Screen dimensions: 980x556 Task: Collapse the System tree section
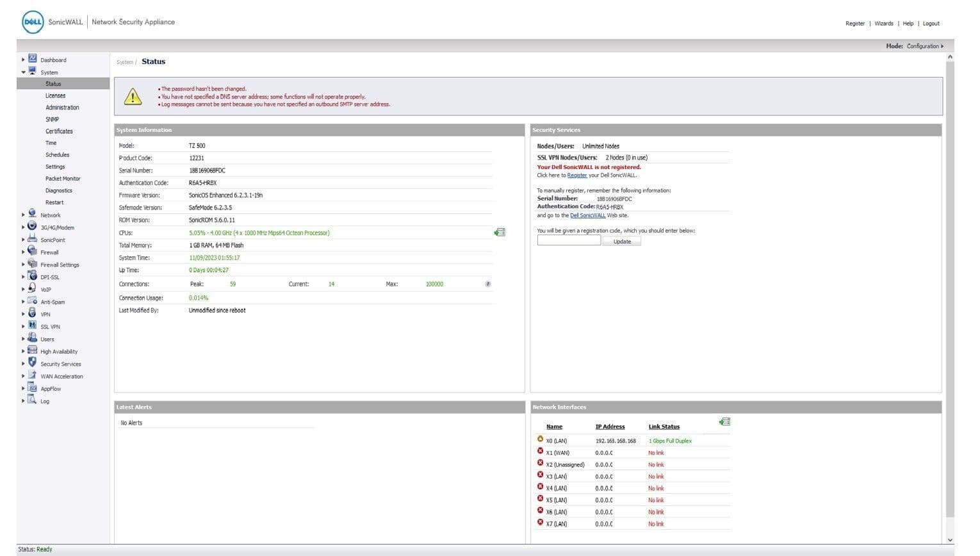coord(24,72)
